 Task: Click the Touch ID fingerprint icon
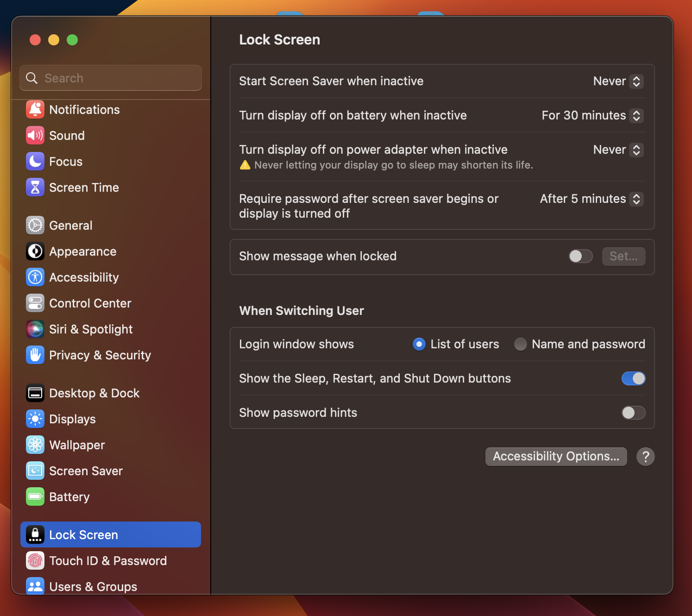tap(35, 561)
